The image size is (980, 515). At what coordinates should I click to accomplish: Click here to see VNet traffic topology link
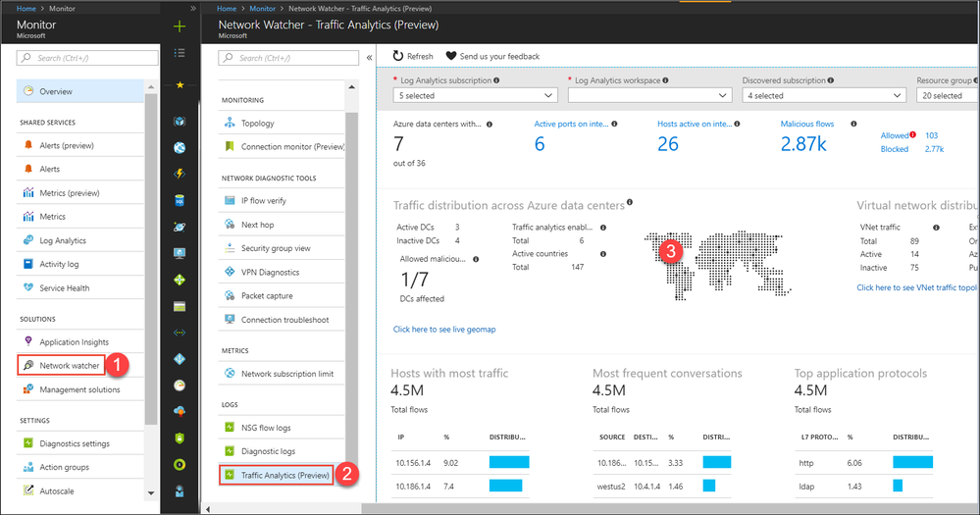coord(917,287)
